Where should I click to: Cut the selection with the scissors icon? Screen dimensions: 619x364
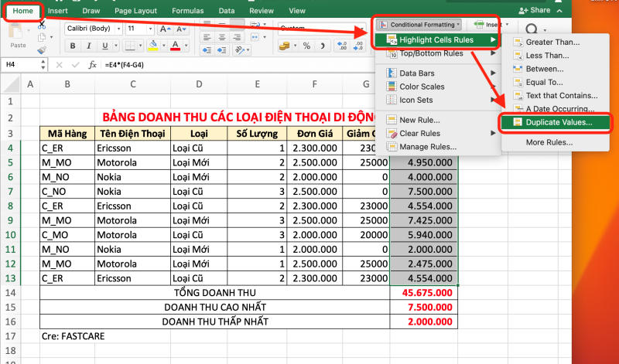(42, 26)
